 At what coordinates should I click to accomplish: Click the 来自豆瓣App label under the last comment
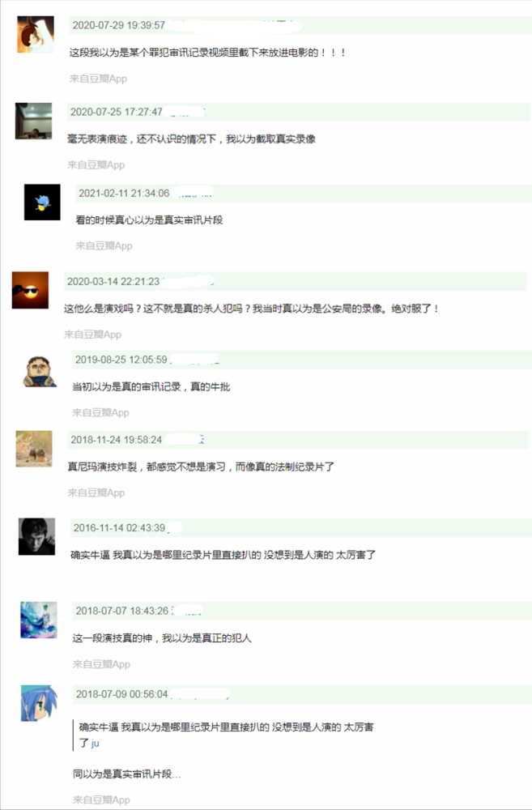coord(101,799)
